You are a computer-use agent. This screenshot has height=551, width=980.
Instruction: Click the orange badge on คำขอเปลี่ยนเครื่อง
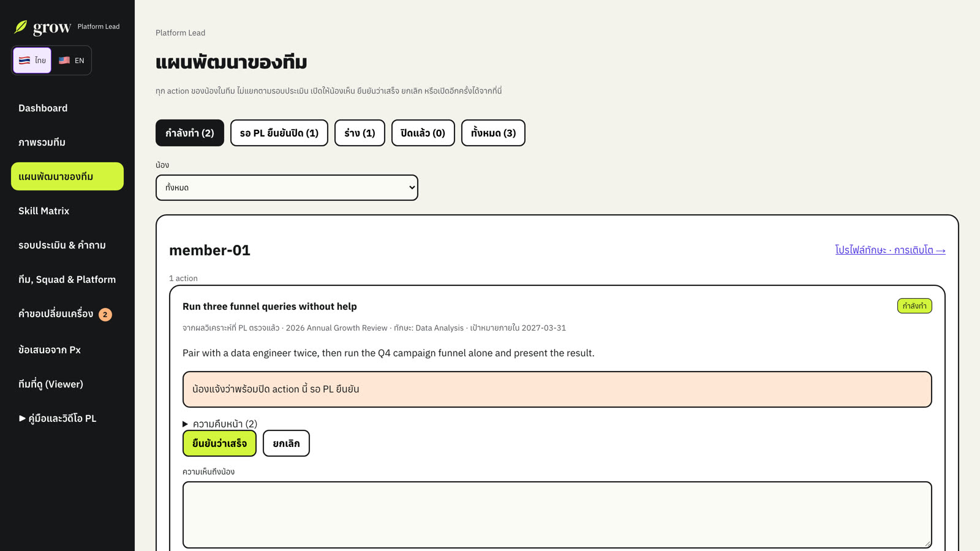click(105, 315)
